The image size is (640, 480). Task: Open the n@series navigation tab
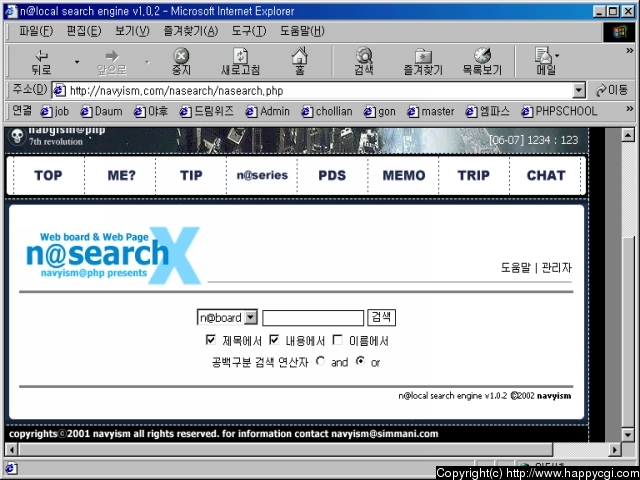(x=262, y=176)
